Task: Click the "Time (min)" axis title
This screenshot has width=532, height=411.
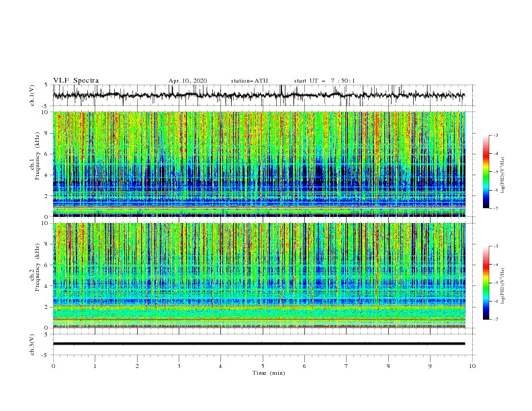Action: click(269, 373)
